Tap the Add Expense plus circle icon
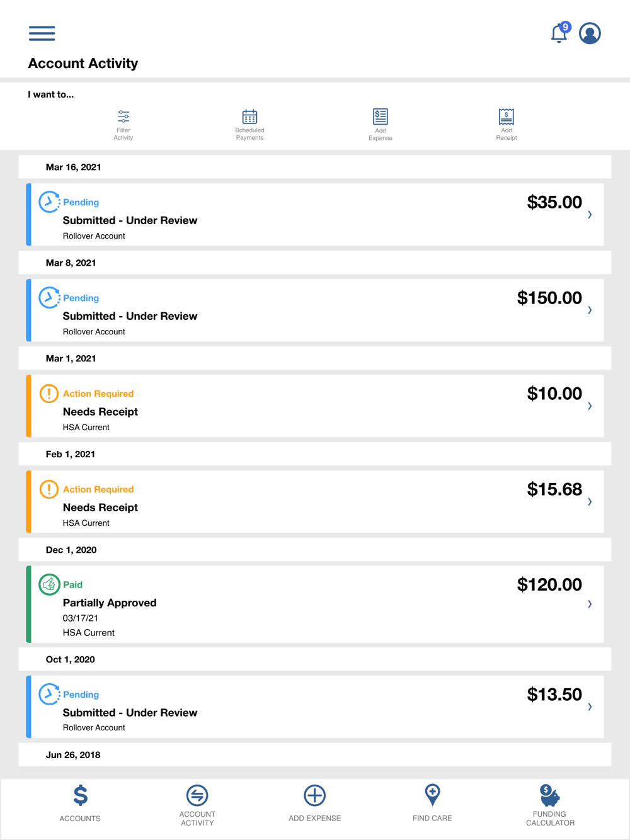Screen dimensions: 630x840 pyautogui.click(x=315, y=795)
